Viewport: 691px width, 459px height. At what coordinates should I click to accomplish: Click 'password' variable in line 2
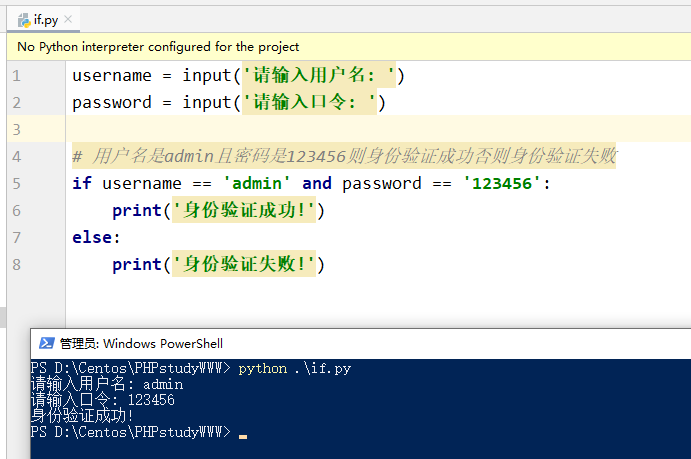(x=112, y=103)
